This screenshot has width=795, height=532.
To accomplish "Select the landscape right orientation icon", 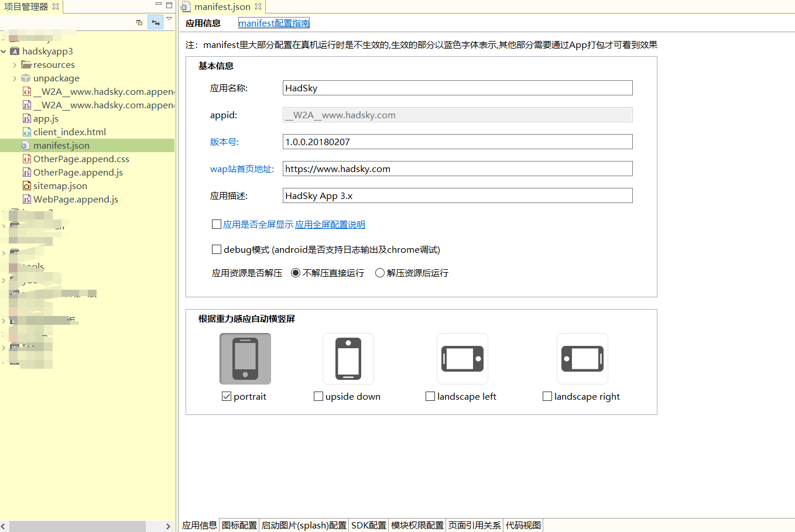I will click(582, 359).
